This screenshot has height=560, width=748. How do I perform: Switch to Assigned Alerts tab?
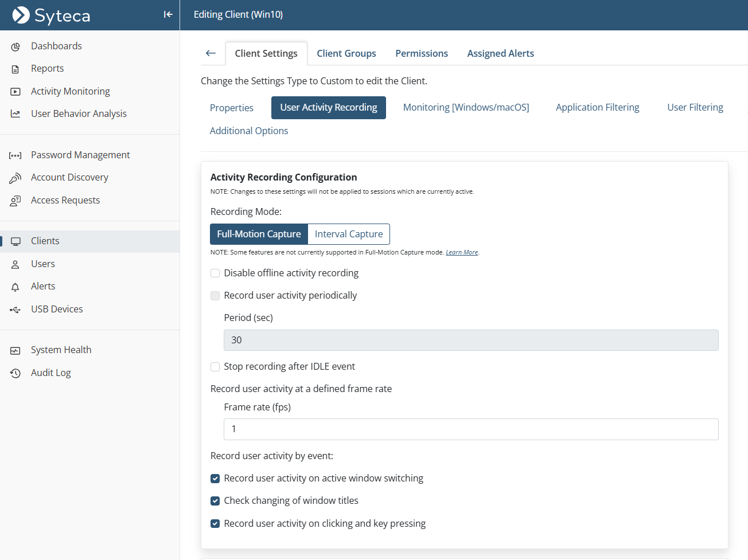[x=500, y=53]
